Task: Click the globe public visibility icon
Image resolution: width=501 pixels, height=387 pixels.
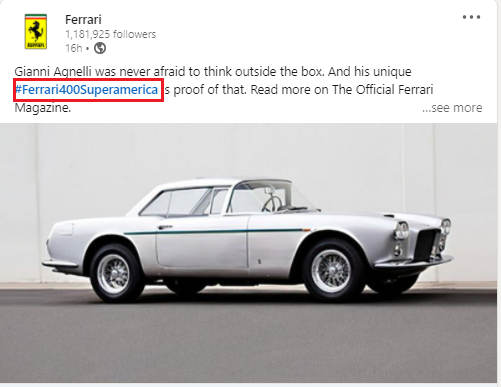Action: coord(100,48)
